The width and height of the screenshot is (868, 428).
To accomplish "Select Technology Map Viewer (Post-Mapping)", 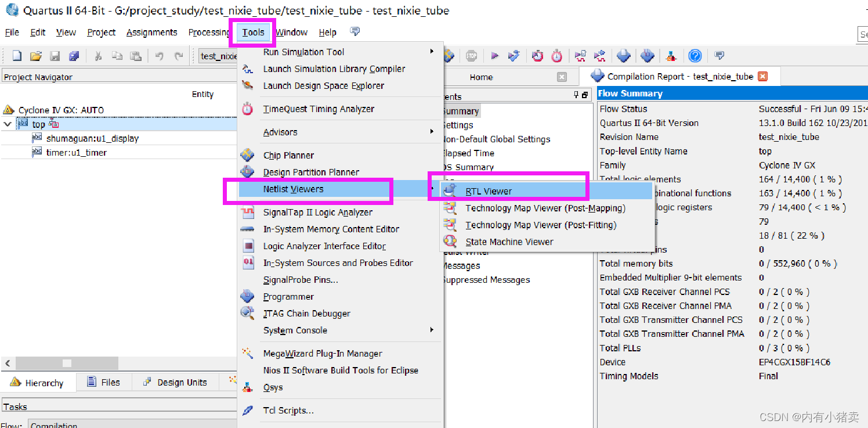I will (x=547, y=208).
